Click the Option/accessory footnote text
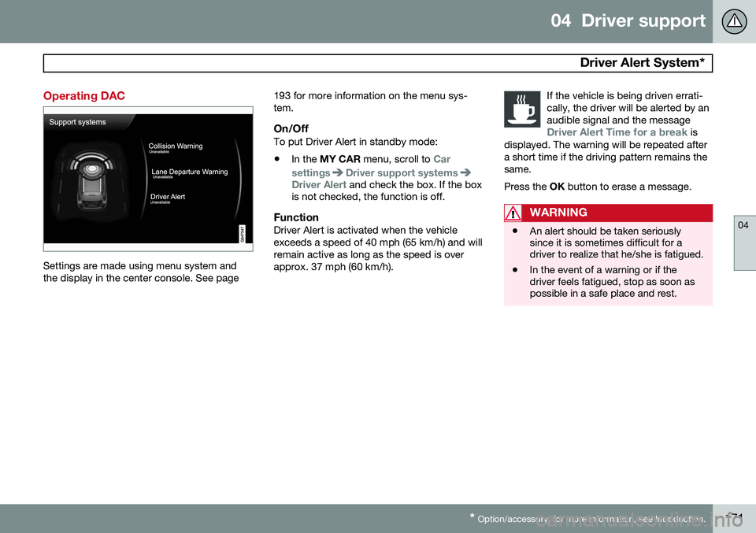Screen dimensions: 756x533 coord(587,519)
